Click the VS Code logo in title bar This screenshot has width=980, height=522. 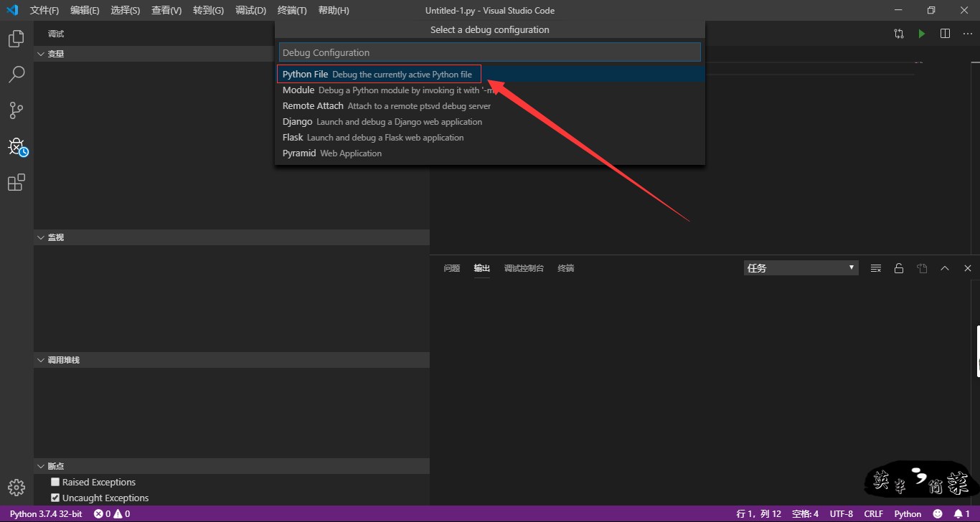tap(12, 10)
